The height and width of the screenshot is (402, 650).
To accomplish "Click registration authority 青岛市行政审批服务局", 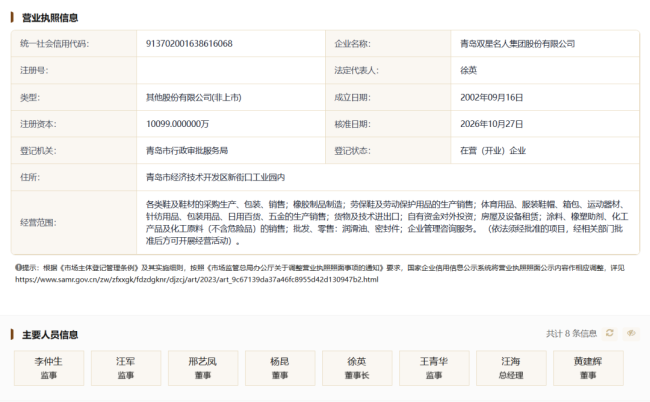I will click(187, 150).
